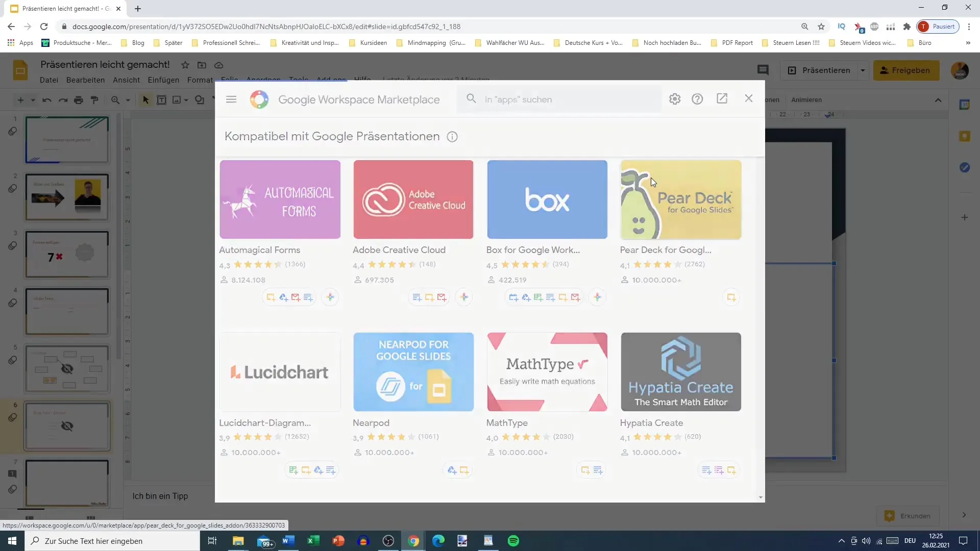Click the speaker note 'Ich bin ein Tipp'
Image resolution: width=980 pixels, height=551 pixels.
160,496
